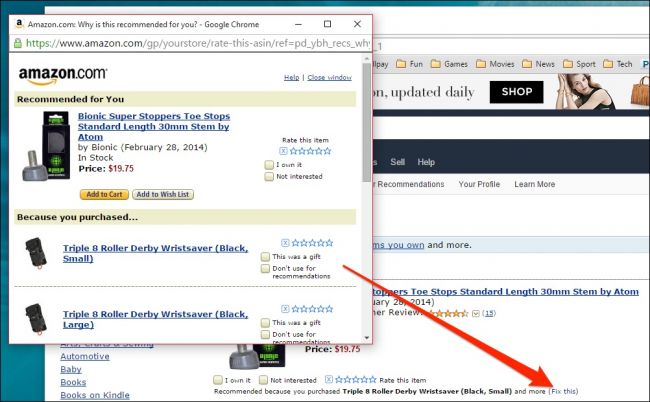Click the 'Fix this' link
Viewport: 650px width, 402px height.
[563, 391]
